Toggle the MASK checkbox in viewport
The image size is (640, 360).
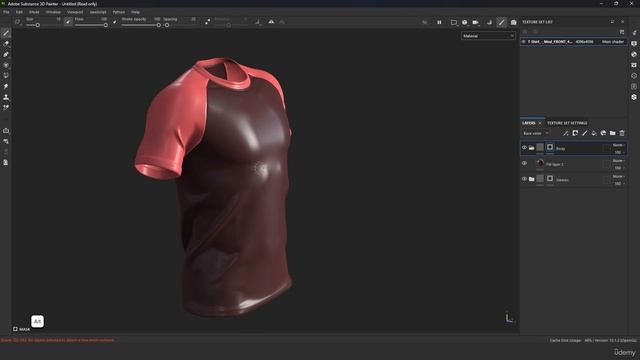[x=15, y=329]
